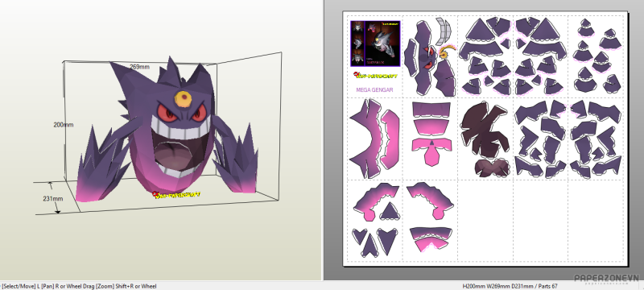The image size is (644, 290).
Task: Select the MEGA GENGAR title text on the layout
Action: (x=374, y=89)
